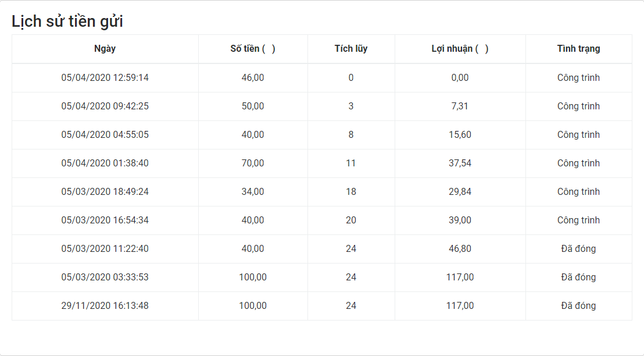Select accumulated value 18
Image resolution: width=644 pixels, height=356 pixels.
(x=351, y=191)
